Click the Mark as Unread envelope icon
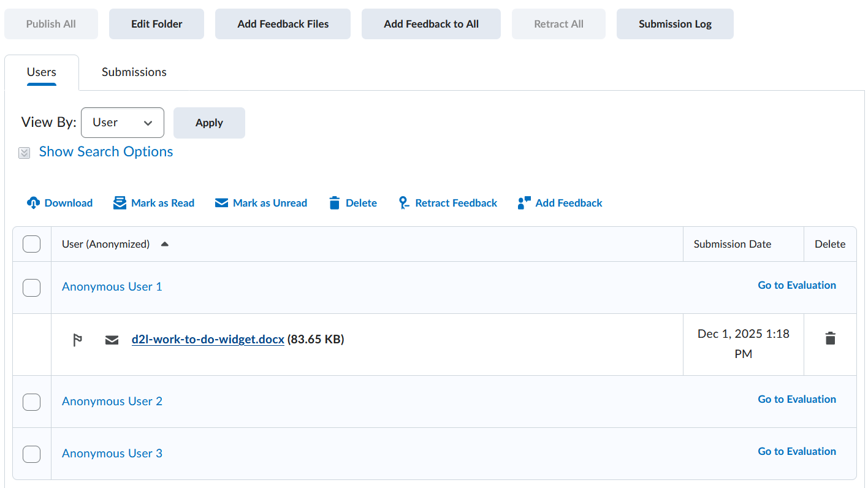The height and width of the screenshot is (488, 868). pyautogui.click(x=221, y=203)
